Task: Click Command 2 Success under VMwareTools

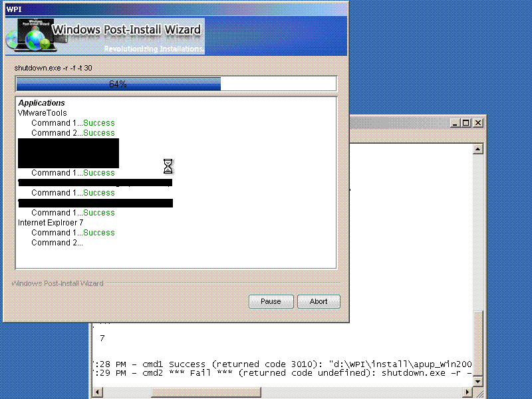Action: (73, 132)
